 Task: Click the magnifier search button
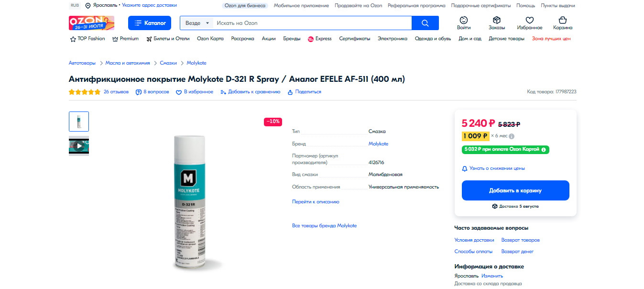pyautogui.click(x=425, y=23)
